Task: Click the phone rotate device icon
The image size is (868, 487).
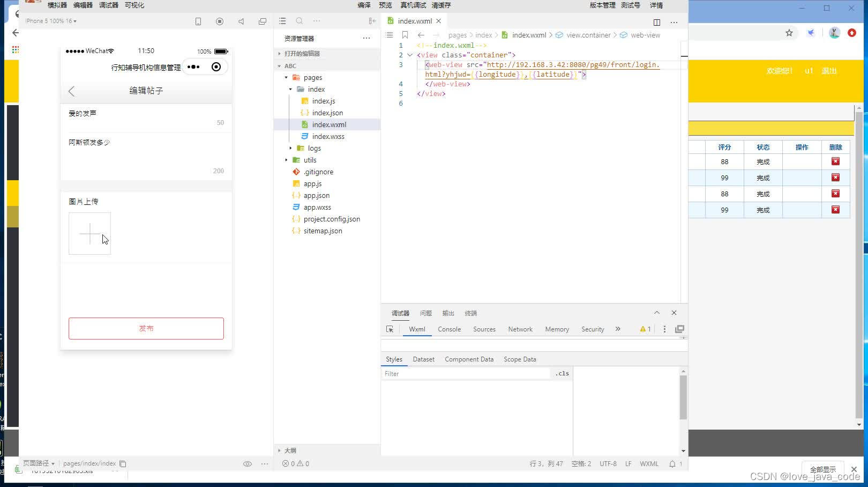Action: (198, 21)
